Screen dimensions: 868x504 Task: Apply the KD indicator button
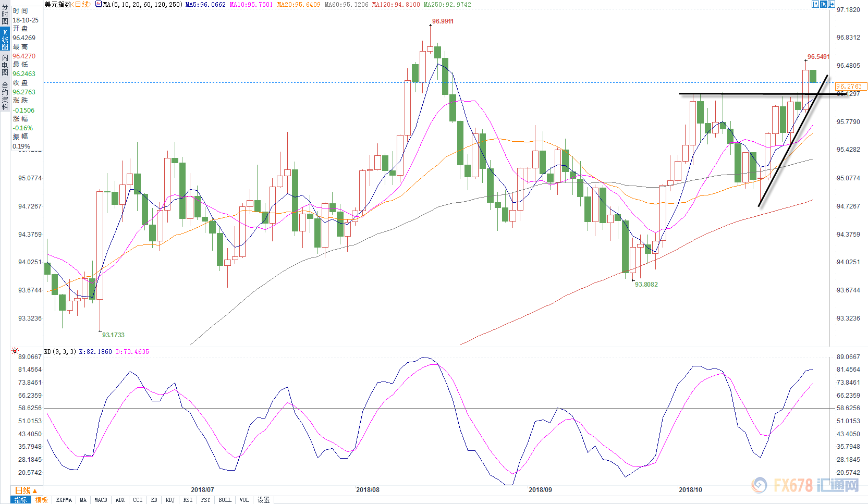click(x=154, y=500)
